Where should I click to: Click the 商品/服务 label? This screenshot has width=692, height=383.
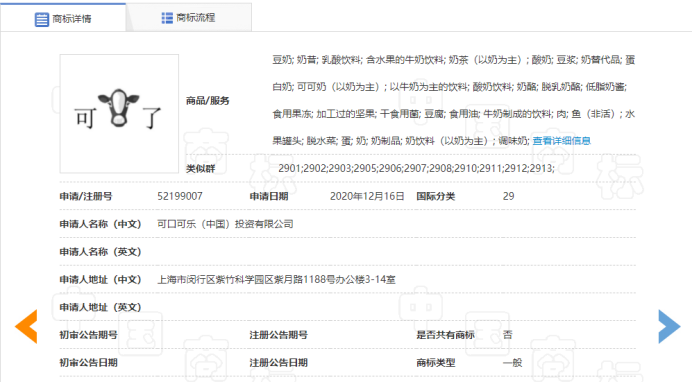tap(207, 101)
